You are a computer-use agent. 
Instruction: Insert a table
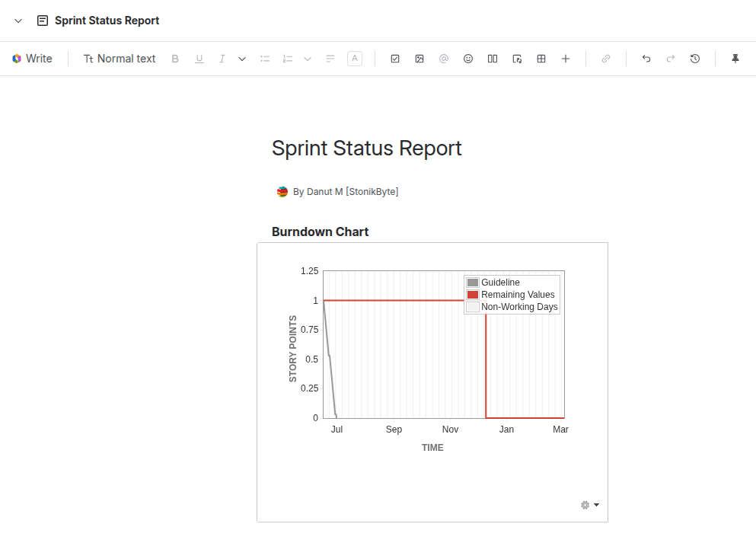[541, 59]
